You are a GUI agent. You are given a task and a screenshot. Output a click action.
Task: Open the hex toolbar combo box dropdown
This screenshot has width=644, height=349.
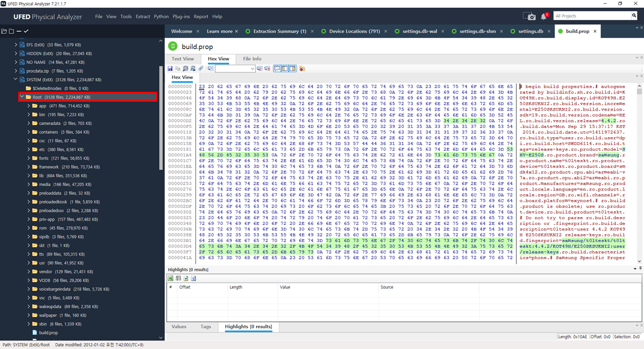point(252,68)
